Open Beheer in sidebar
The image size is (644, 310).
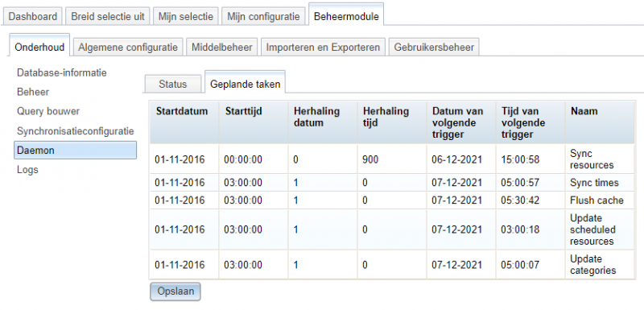click(x=33, y=92)
